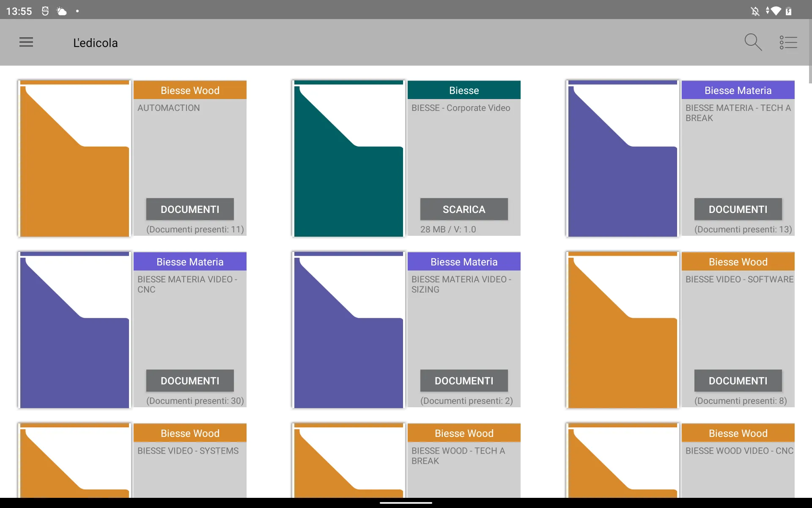
Task: Open BIESSE WOOD - TECH A BREAK thumbnail
Action: 348,460
